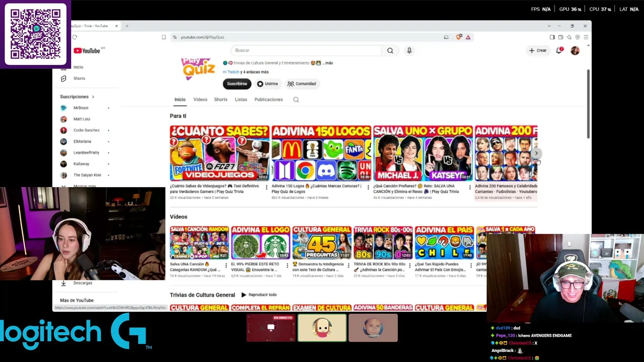Open MrBeast channel avatar in sidebar
This screenshot has width=644, height=362.
click(x=63, y=108)
